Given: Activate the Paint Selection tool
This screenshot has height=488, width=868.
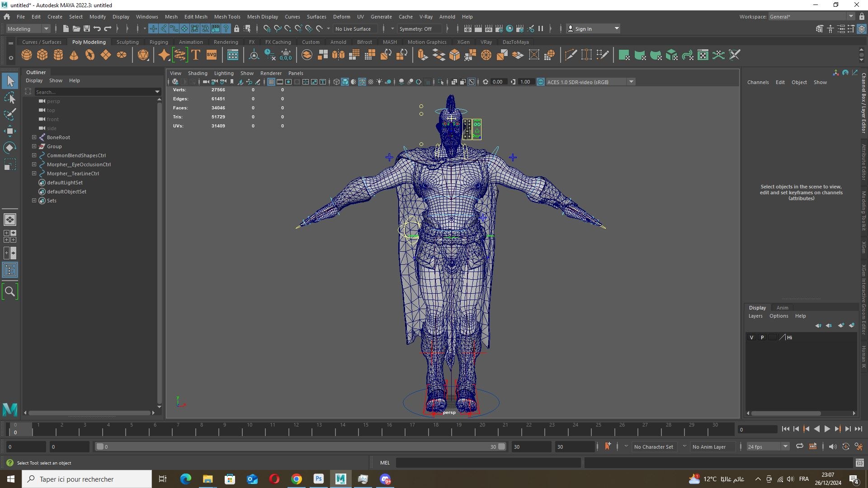Looking at the screenshot, I should [x=10, y=114].
